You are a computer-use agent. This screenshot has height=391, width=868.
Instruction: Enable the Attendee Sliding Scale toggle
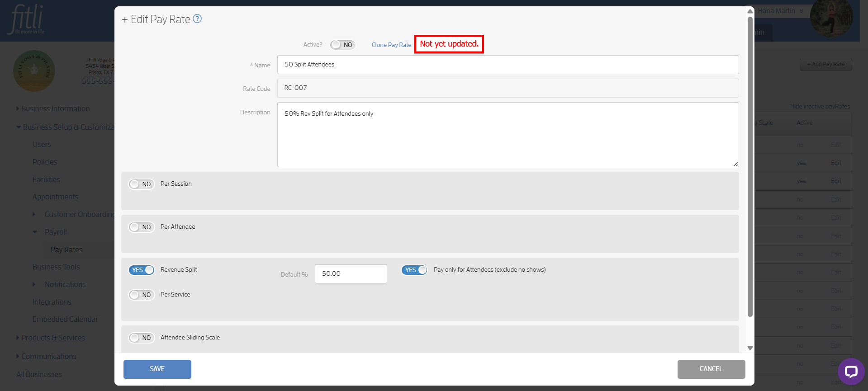pyautogui.click(x=142, y=338)
